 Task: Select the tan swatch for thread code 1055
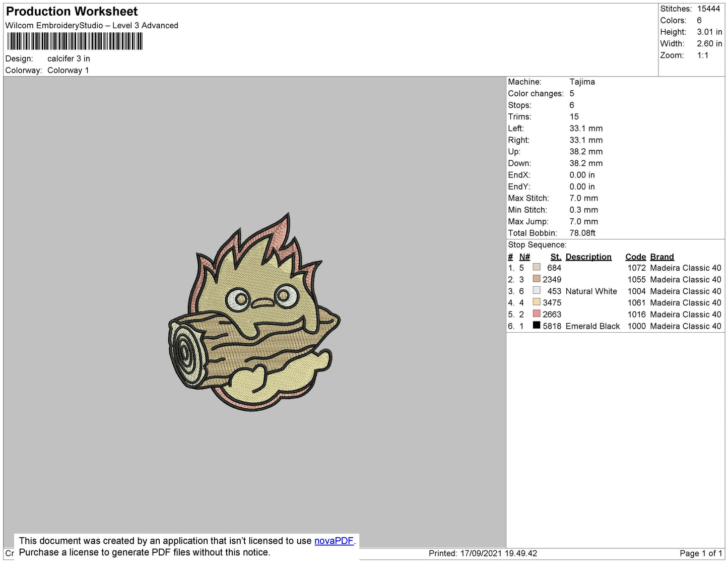pos(537,279)
